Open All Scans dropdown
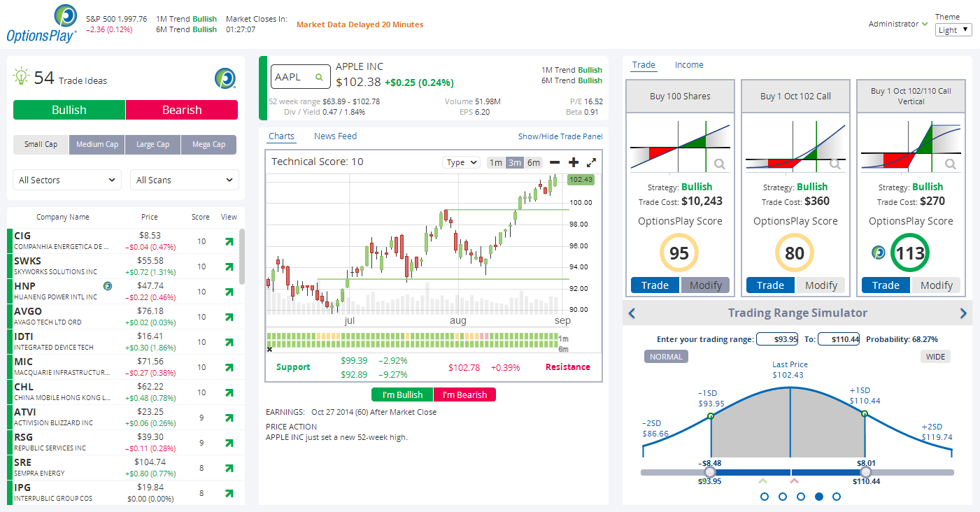 point(185,180)
